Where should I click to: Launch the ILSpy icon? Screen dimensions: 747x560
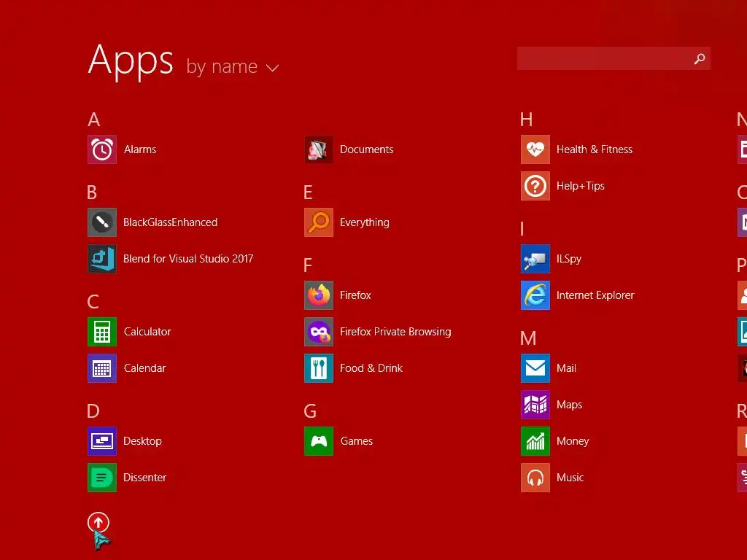535,259
